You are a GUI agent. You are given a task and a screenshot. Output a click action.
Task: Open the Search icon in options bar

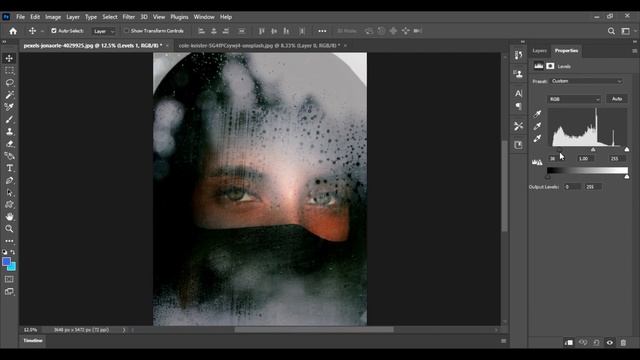point(611,31)
